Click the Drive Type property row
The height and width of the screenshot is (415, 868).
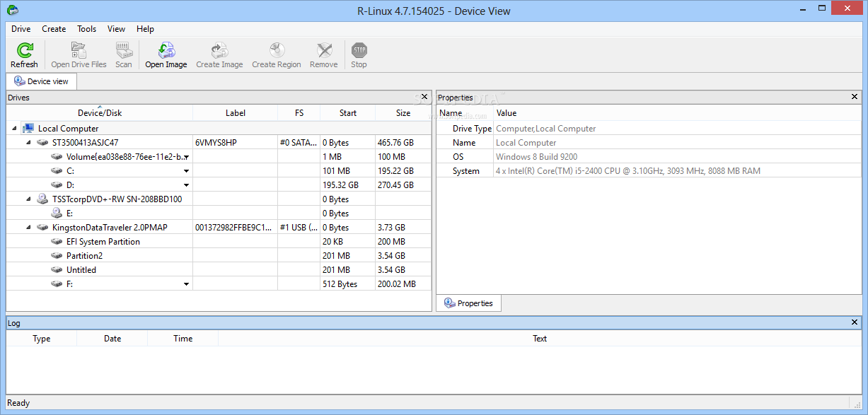tap(649, 129)
